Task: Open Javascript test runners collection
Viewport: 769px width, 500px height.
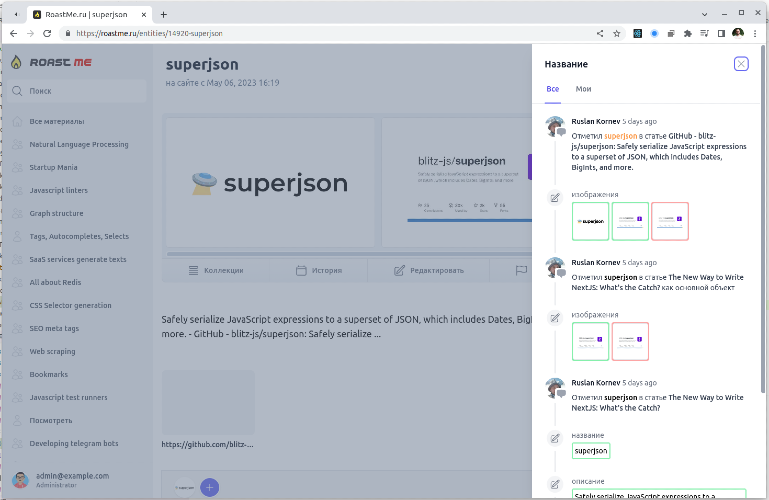Action: (x=68, y=398)
